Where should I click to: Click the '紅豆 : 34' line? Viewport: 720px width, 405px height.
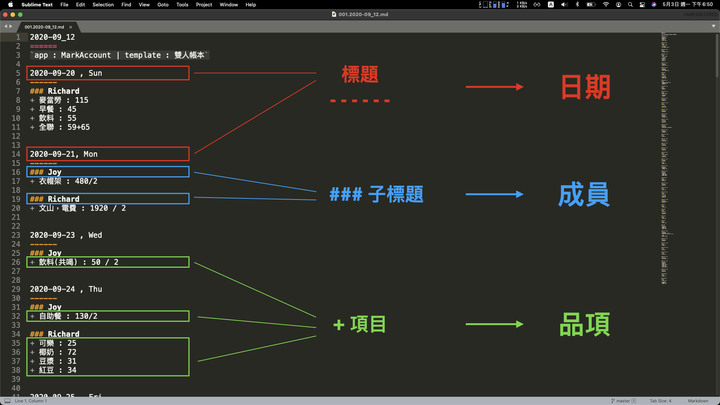pos(53,370)
